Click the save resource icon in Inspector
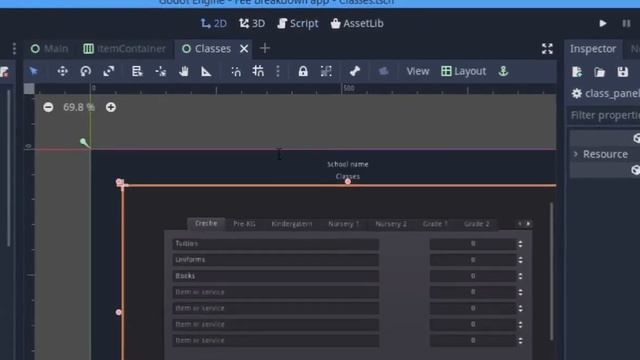 [622, 72]
